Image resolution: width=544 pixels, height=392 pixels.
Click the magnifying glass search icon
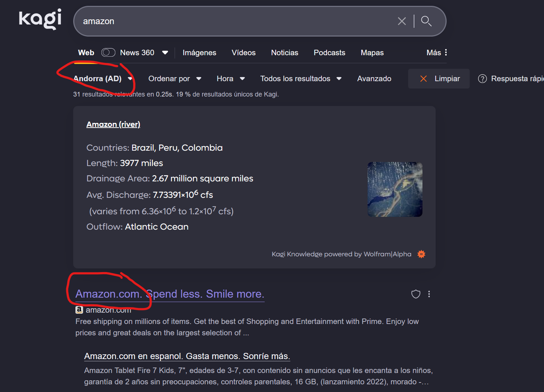pos(426,21)
